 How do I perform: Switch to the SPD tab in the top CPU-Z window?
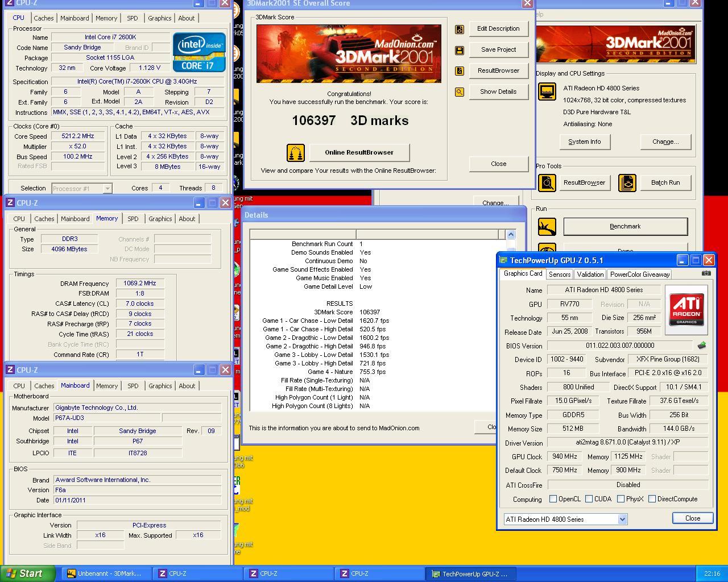point(132,18)
